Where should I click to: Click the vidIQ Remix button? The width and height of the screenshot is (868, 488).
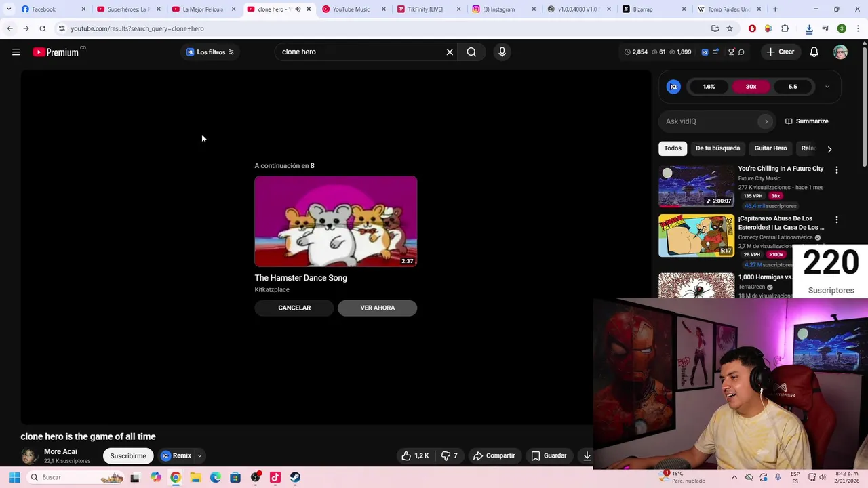(176, 456)
